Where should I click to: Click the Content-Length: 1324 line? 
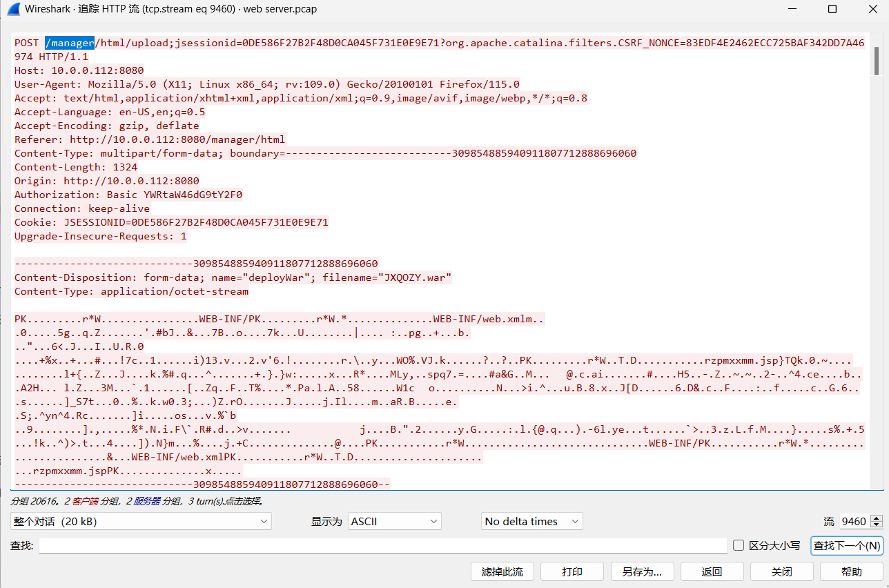(76, 167)
